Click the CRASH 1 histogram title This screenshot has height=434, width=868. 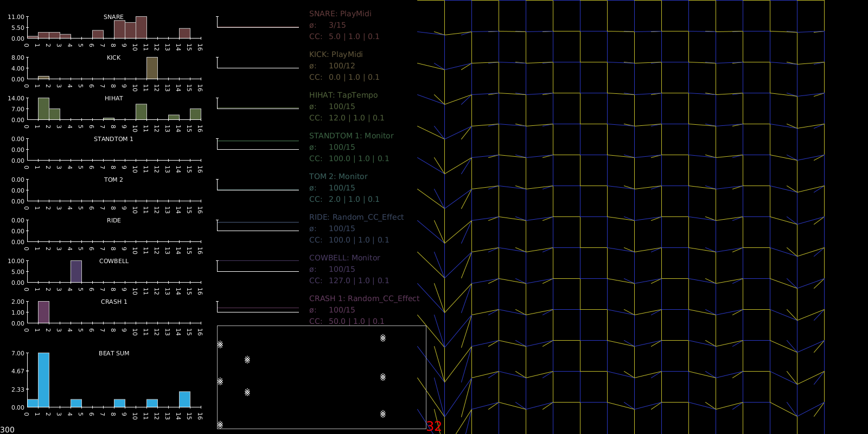114,302
